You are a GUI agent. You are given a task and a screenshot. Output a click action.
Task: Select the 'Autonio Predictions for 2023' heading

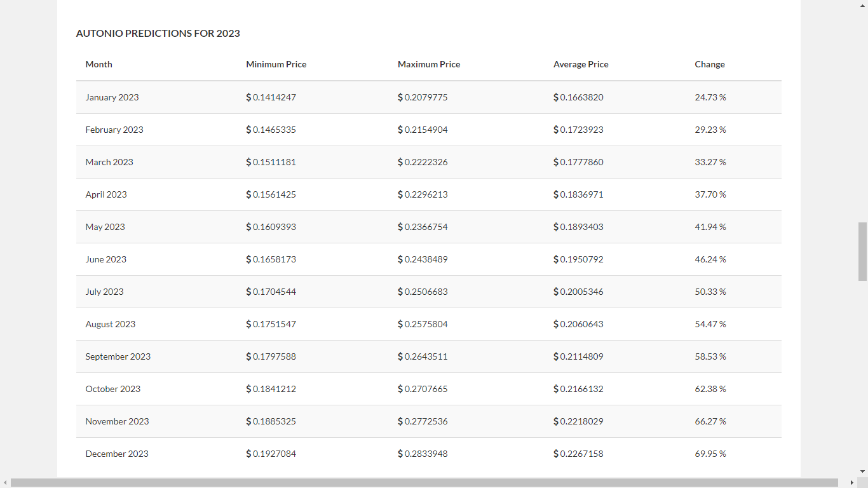[x=158, y=34]
